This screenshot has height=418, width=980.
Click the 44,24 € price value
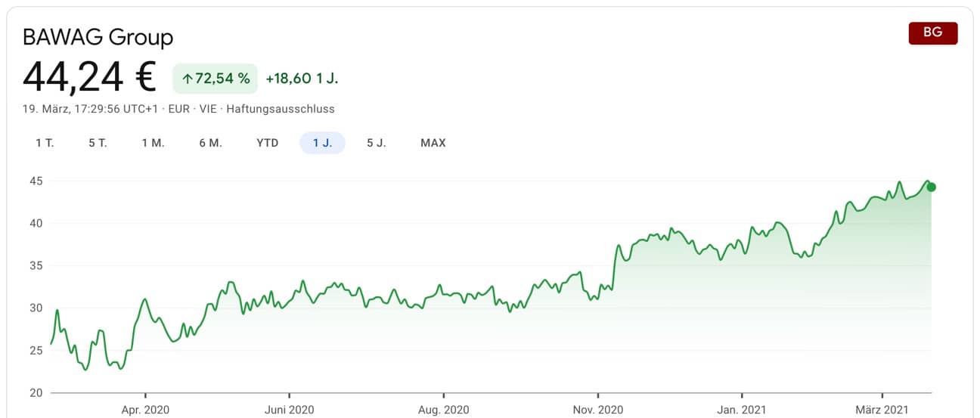pos(89,77)
